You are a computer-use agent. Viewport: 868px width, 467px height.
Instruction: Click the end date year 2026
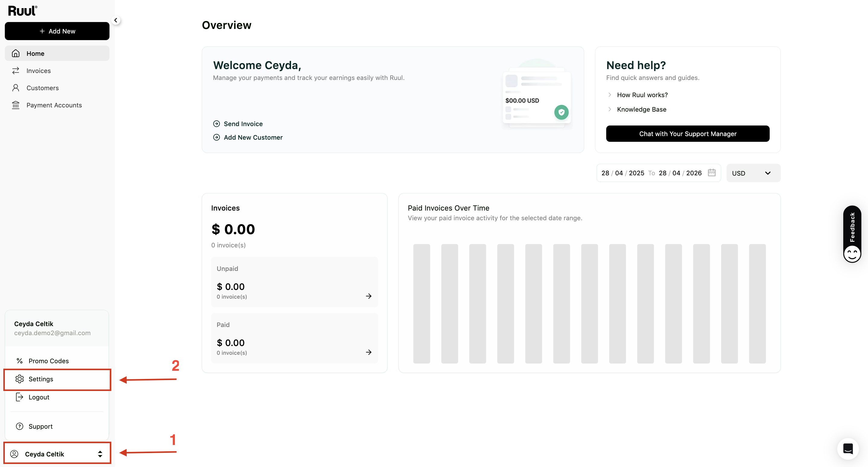[x=694, y=173]
